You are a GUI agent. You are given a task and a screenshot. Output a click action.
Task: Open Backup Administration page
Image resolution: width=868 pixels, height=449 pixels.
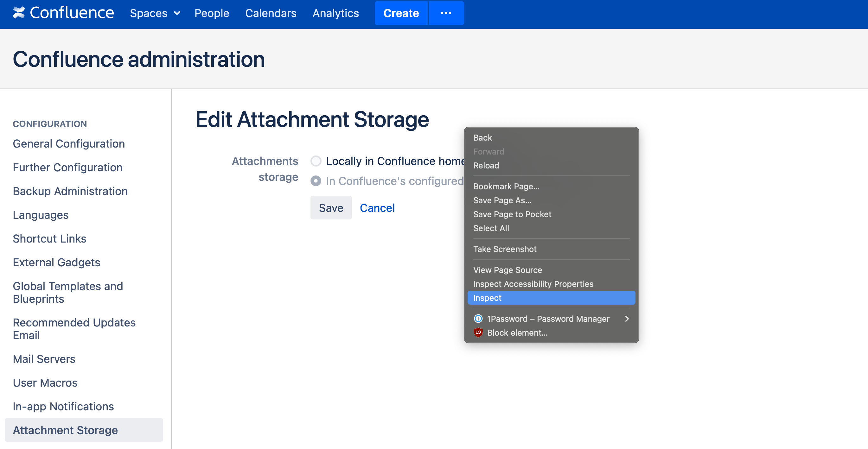[70, 191]
